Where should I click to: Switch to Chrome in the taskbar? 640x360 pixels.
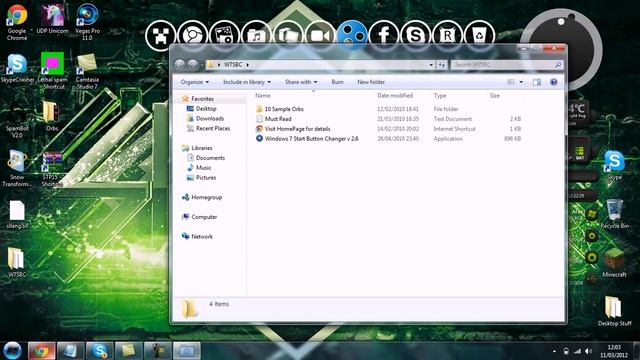41,351
